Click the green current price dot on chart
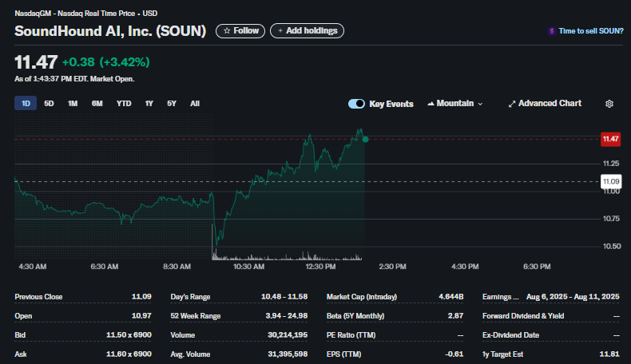 point(365,140)
